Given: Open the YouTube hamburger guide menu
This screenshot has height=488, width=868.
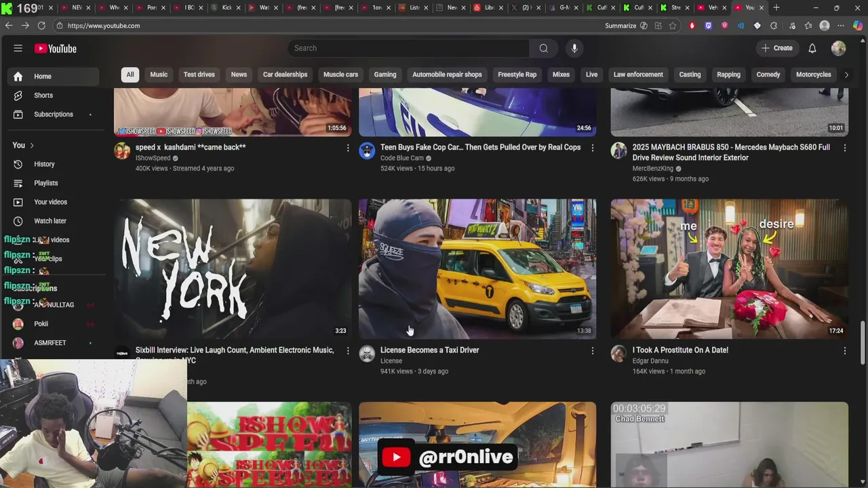Looking at the screenshot, I should tap(18, 48).
